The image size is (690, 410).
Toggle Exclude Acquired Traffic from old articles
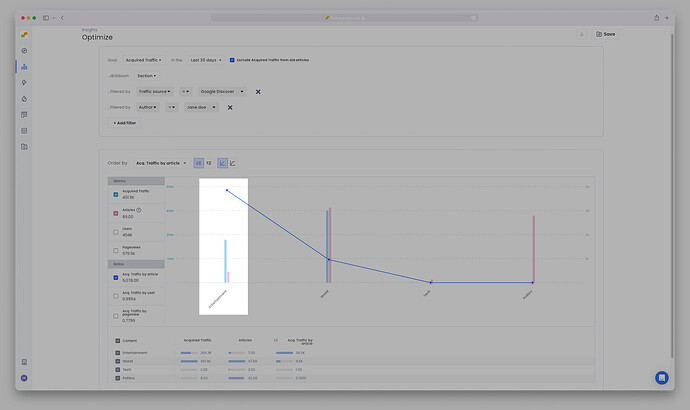[x=232, y=60]
